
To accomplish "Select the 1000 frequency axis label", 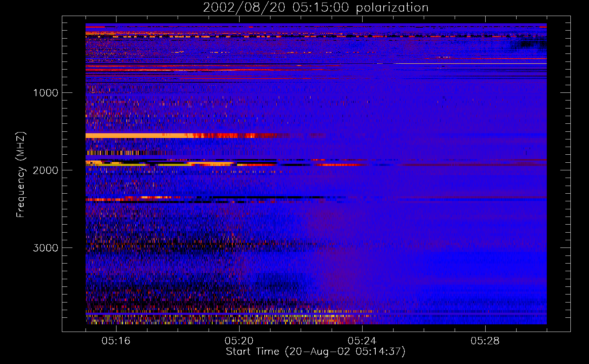I will pos(46,93).
